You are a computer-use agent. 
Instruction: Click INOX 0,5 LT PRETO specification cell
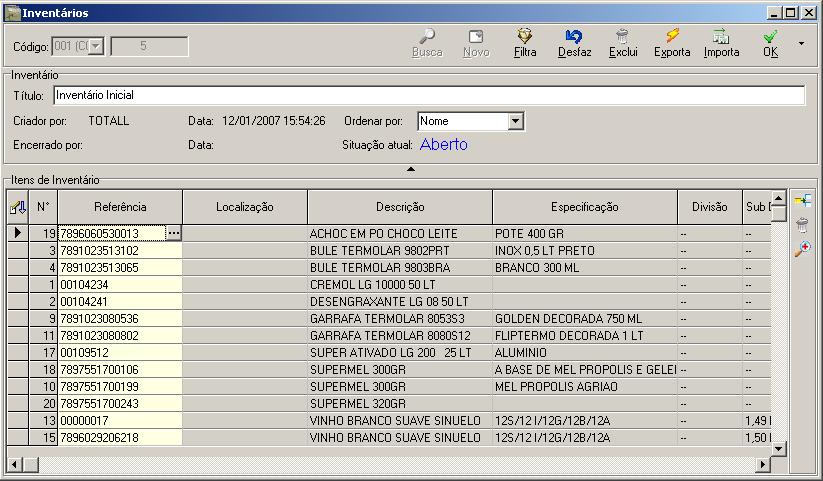(585, 250)
